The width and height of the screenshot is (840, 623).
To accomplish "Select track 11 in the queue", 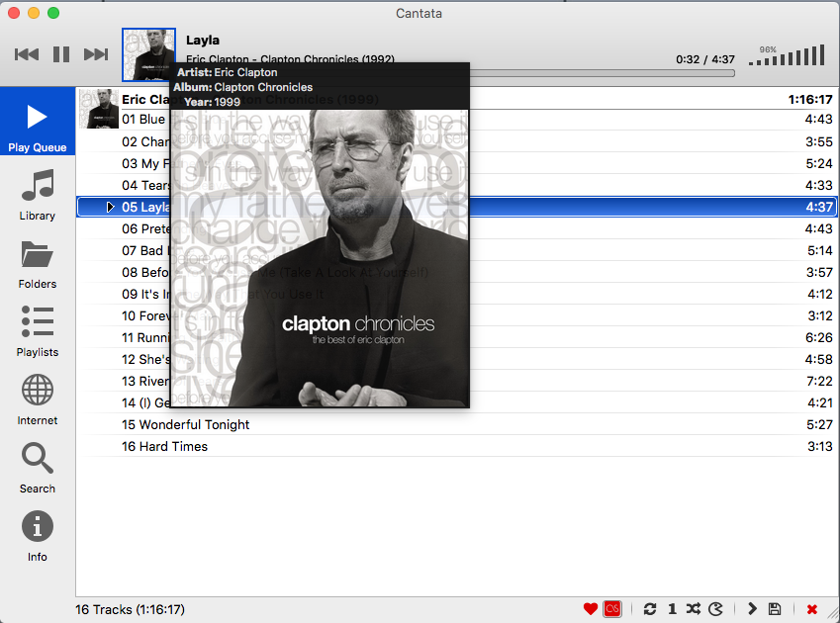I will 457,338.
